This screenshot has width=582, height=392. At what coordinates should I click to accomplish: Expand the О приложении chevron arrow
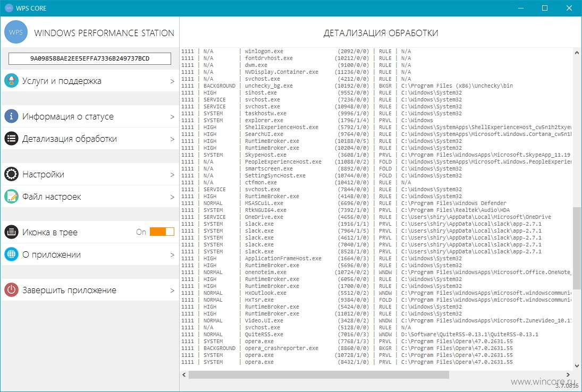172,255
